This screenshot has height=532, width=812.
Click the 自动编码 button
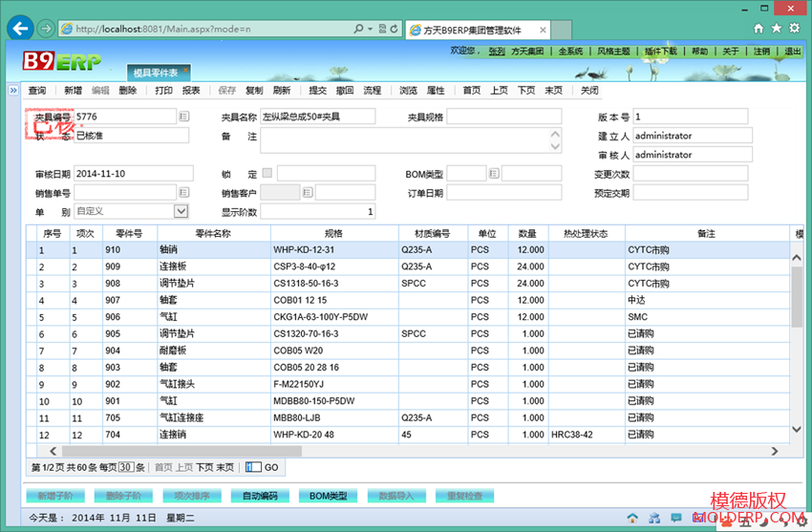[259, 496]
